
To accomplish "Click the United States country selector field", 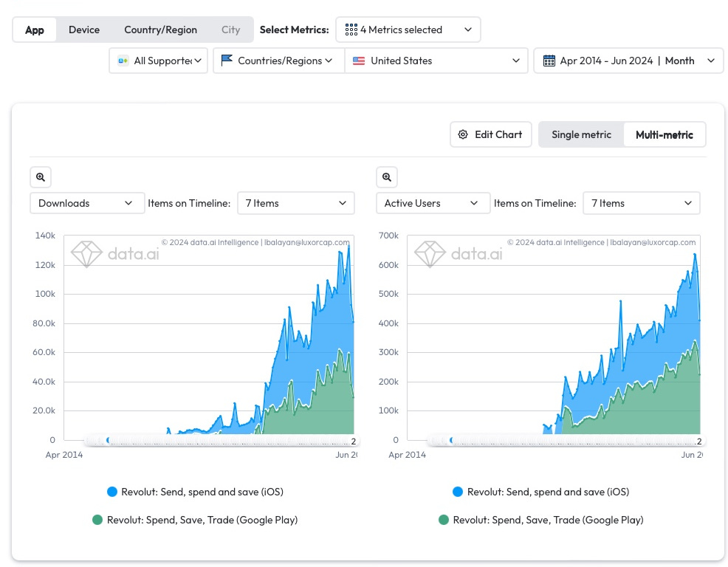I will [x=436, y=61].
